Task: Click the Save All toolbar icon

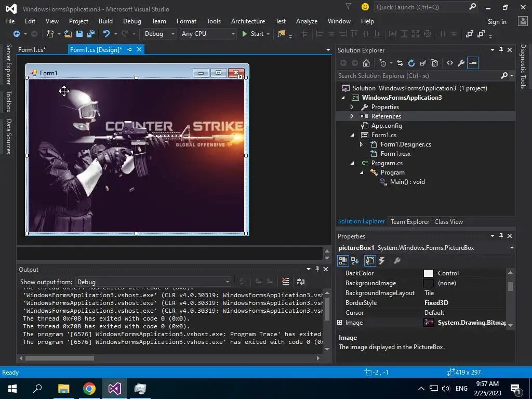Action: pyautogui.click(x=91, y=34)
